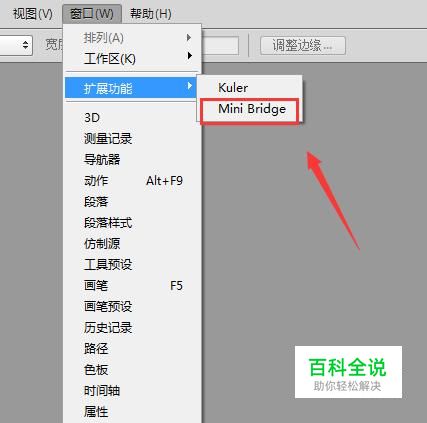The image size is (427, 423).
Task: Open the 窗口(W) menu
Action: [x=92, y=14]
